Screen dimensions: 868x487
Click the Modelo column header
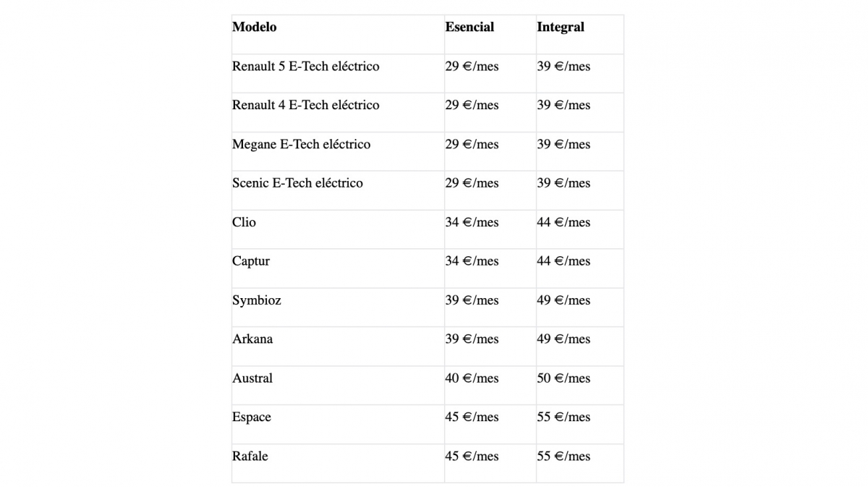pyautogui.click(x=255, y=27)
